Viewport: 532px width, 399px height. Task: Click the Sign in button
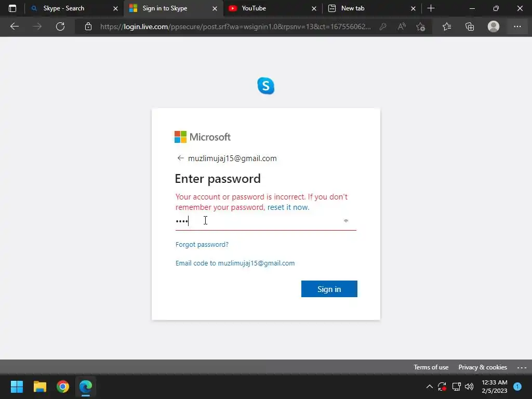click(x=329, y=289)
